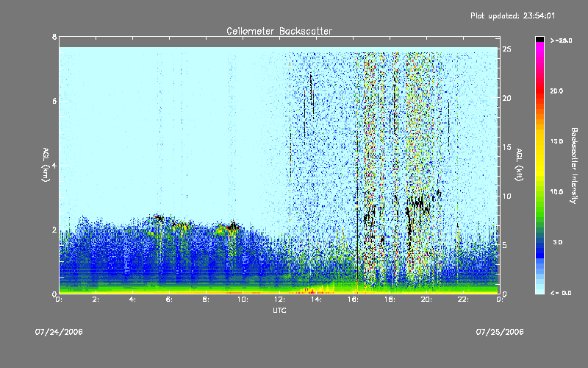Viewport: 588px width, 368px height.
Task: Select the 18: hour tick label
Action: [390, 300]
